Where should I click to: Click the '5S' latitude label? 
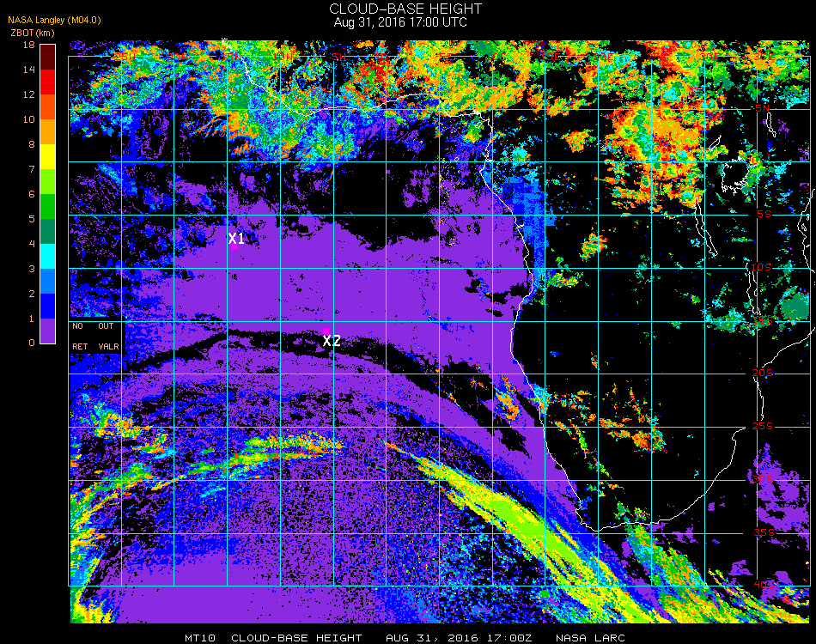[x=764, y=215]
